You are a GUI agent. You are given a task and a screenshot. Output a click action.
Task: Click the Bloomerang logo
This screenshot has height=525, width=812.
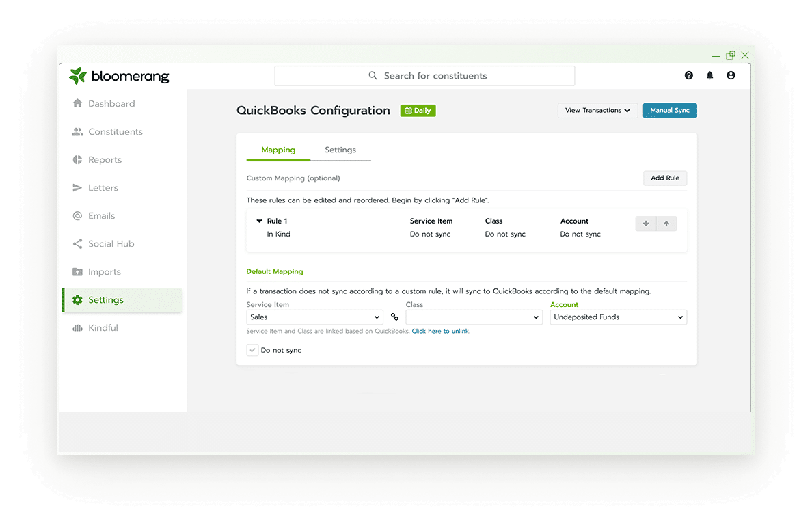click(x=119, y=76)
